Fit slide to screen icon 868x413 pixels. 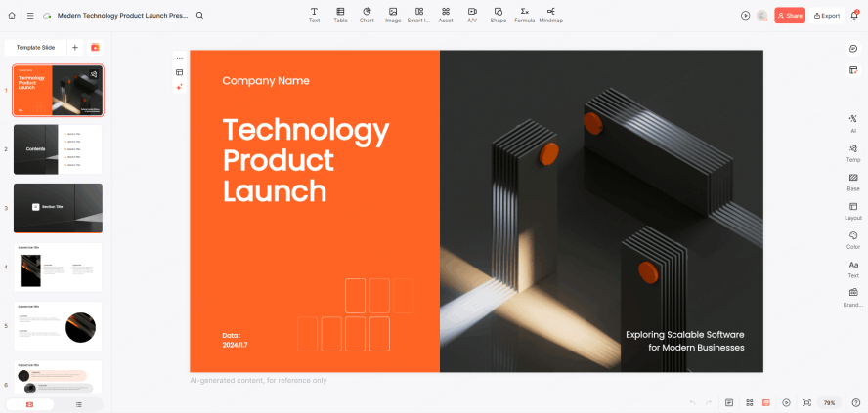point(806,402)
